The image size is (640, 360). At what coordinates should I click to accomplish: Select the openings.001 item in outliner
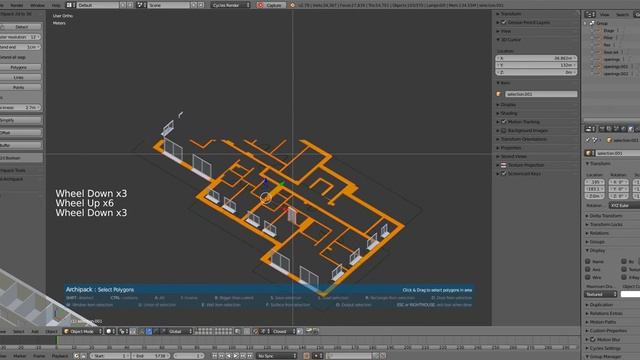tap(616, 67)
